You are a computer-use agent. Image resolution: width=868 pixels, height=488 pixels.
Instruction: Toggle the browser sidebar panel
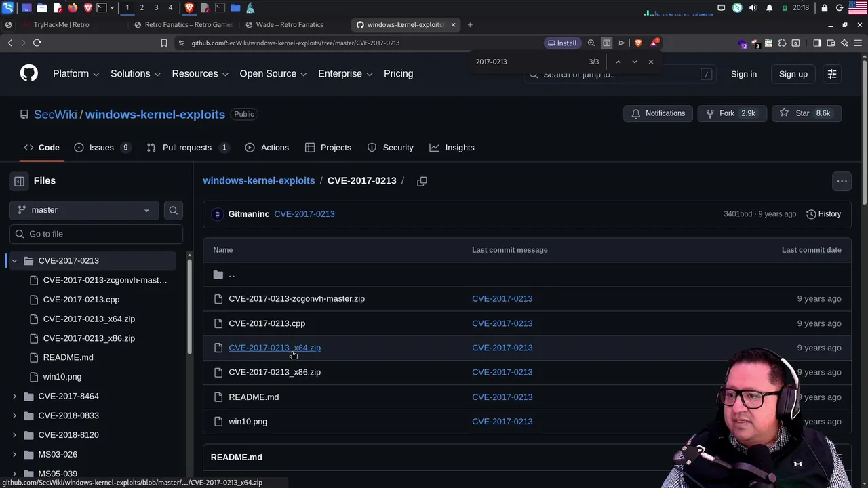click(817, 43)
